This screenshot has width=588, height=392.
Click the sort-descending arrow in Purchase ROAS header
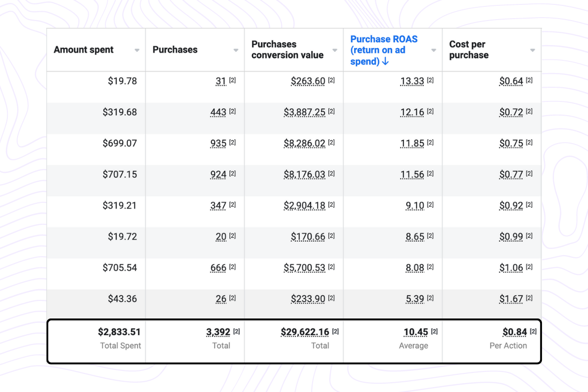pyautogui.click(x=385, y=62)
